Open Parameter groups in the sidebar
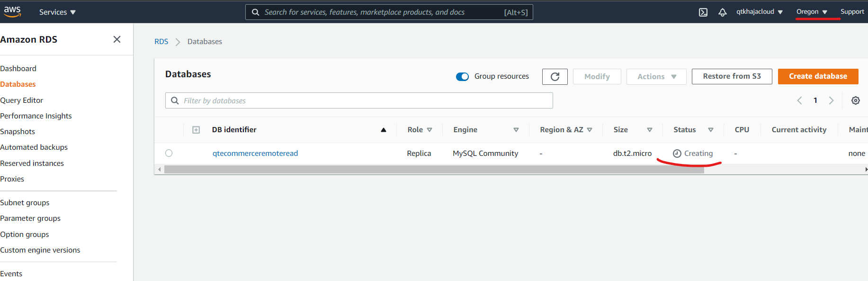Image resolution: width=868 pixels, height=281 pixels. [x=30, y=218]
